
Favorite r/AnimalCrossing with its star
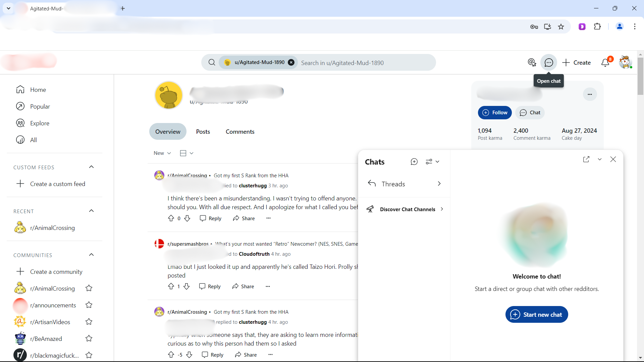tap(89, 288)
